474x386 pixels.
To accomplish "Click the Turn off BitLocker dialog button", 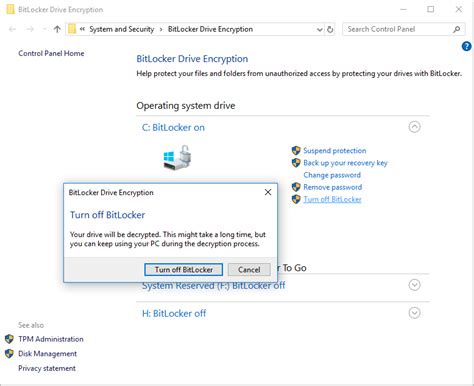I will coord(183,269).
